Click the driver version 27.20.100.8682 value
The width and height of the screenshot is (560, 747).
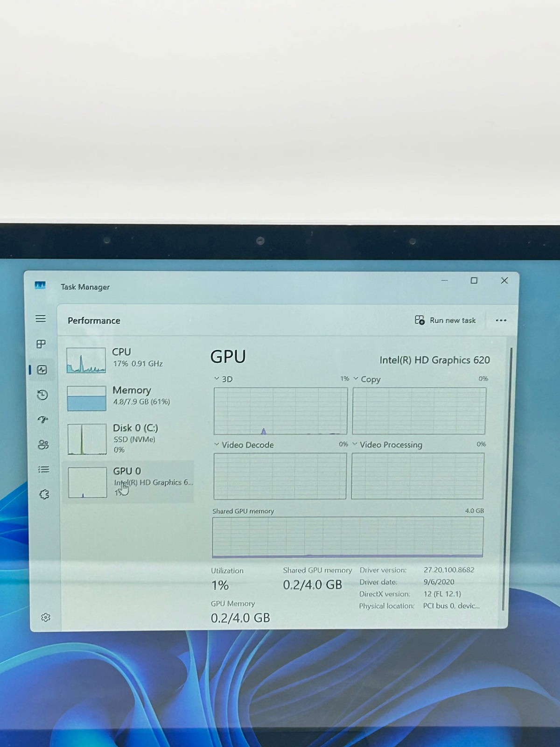[x=449, y=570]
